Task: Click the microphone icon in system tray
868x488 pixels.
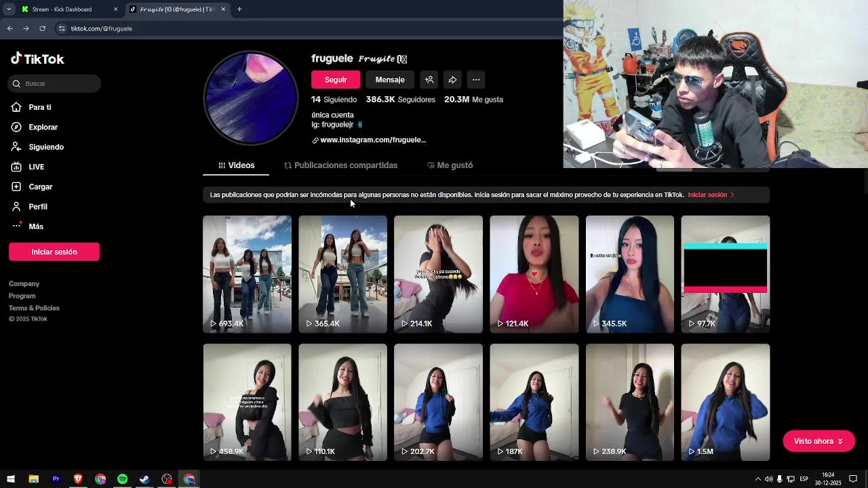Action: pyautogui.click(x=779, y=479)
